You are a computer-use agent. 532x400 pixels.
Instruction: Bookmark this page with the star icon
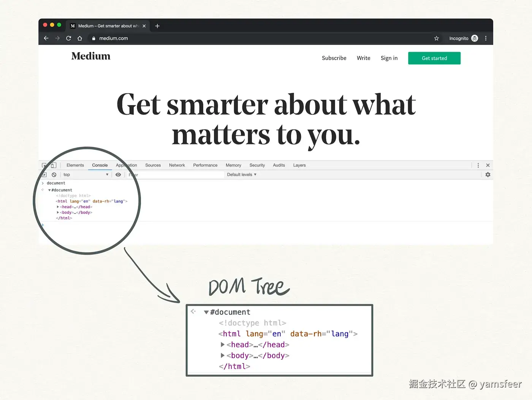(x=436, y=38)
